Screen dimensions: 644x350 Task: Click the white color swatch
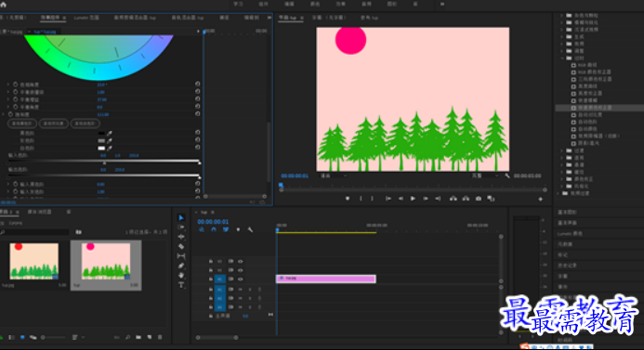tap(101, 149)
